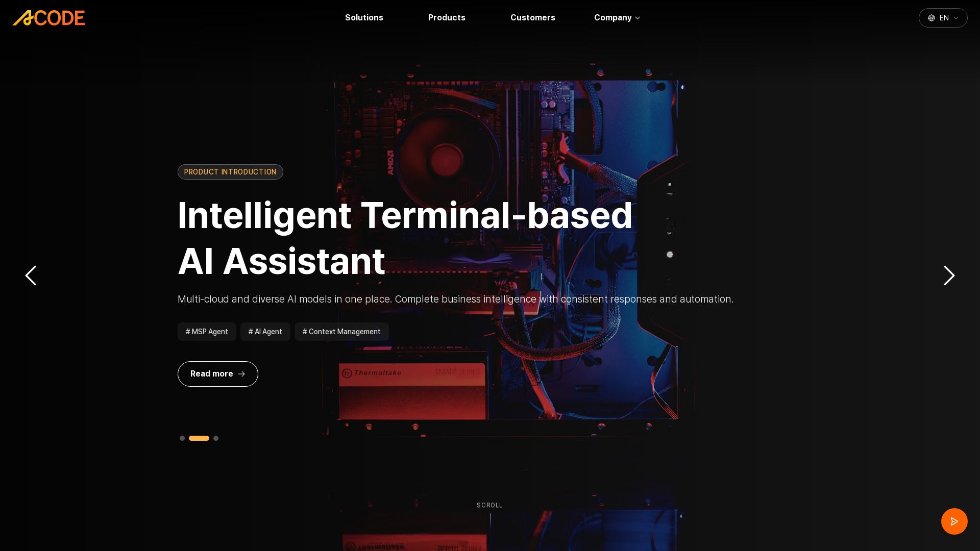Select the # MSP Agent tag
Screen dimensions: 980x551
[x=207, y=332]
